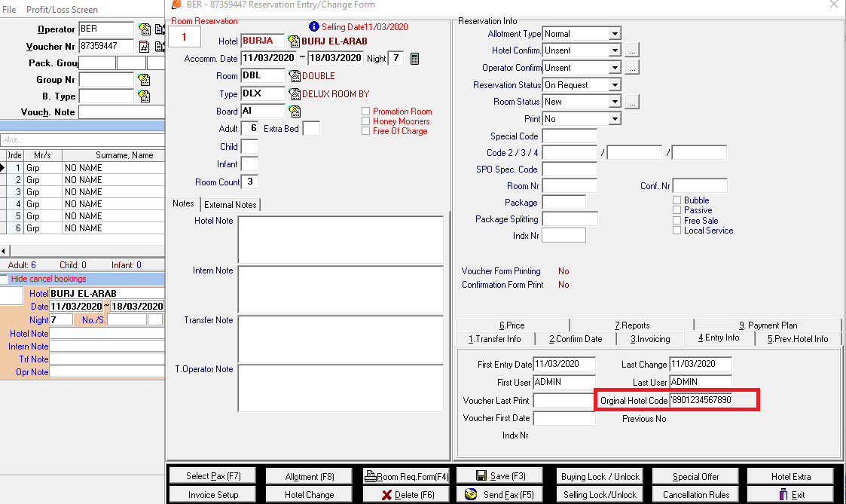Click the calculator icon next to Night
846x504 pixels.
click(414, 59)
